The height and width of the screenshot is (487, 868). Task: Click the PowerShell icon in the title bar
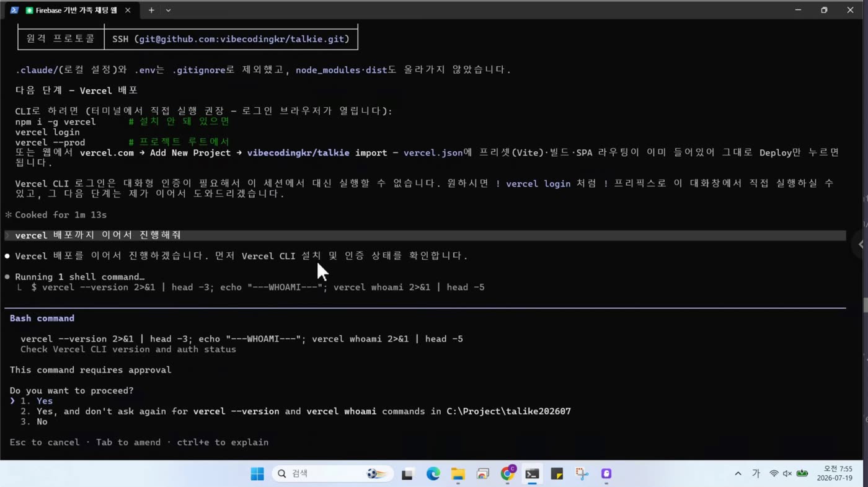pos(14,11)
